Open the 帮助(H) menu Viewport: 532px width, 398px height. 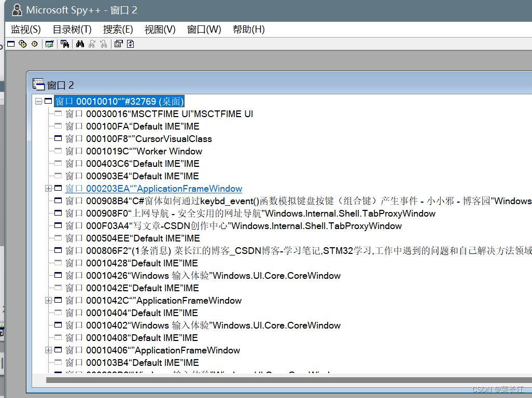pos(249,30)
